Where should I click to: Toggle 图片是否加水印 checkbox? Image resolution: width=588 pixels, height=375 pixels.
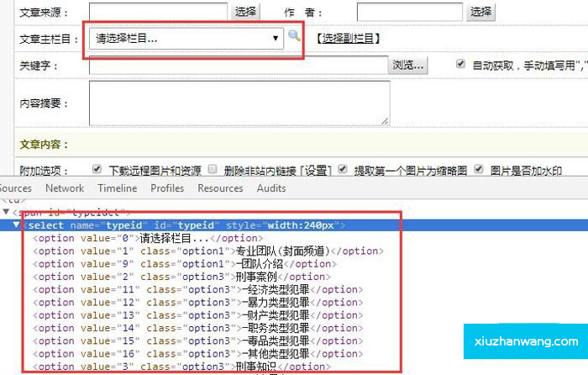478,168
